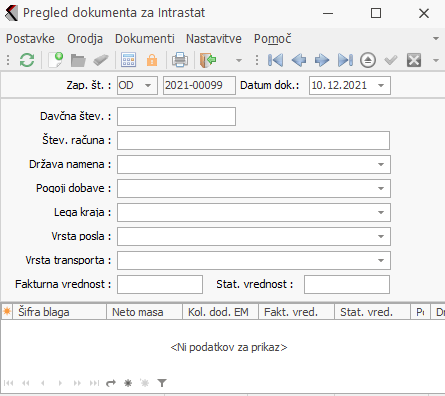Open the Dokumenti menu

pyautogui.click(x=145, y=39)
